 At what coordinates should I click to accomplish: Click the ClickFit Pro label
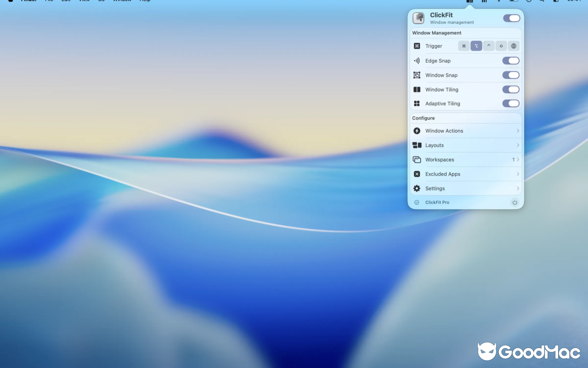coord(437,202)
